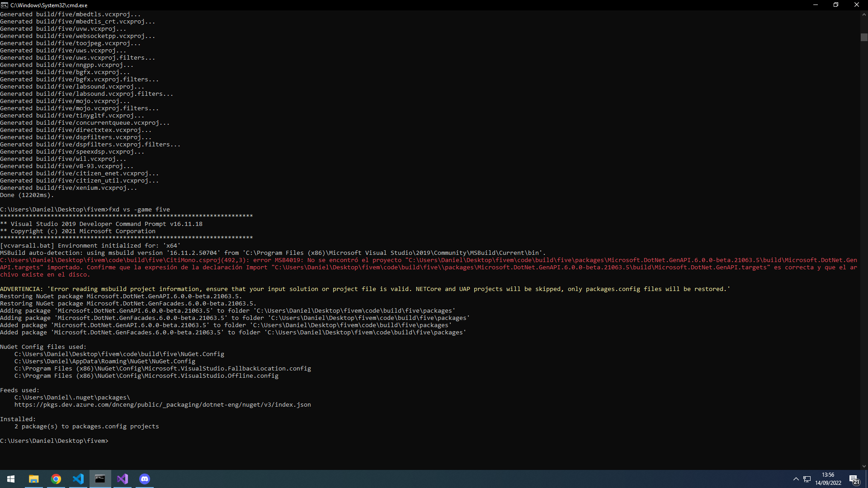The height and width of the screenshot is (488, 868).
Task: Click the cmd.exe icon in the title bar
Action: coord(5,5)
